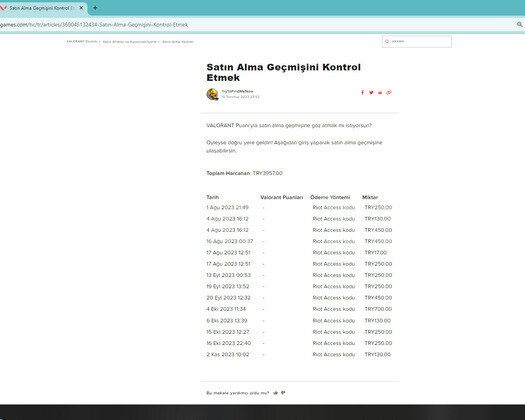Open the Satın Alma Yardımı breadcrumb link

(x=178, y=42)
